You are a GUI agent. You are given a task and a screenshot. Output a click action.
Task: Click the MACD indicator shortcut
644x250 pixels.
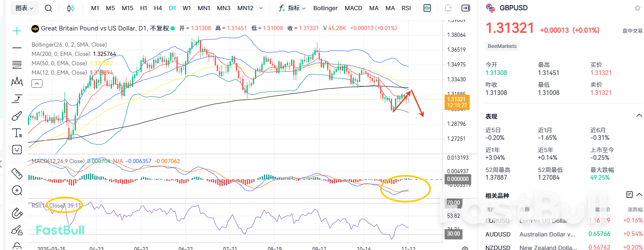[x=353, y=8]
